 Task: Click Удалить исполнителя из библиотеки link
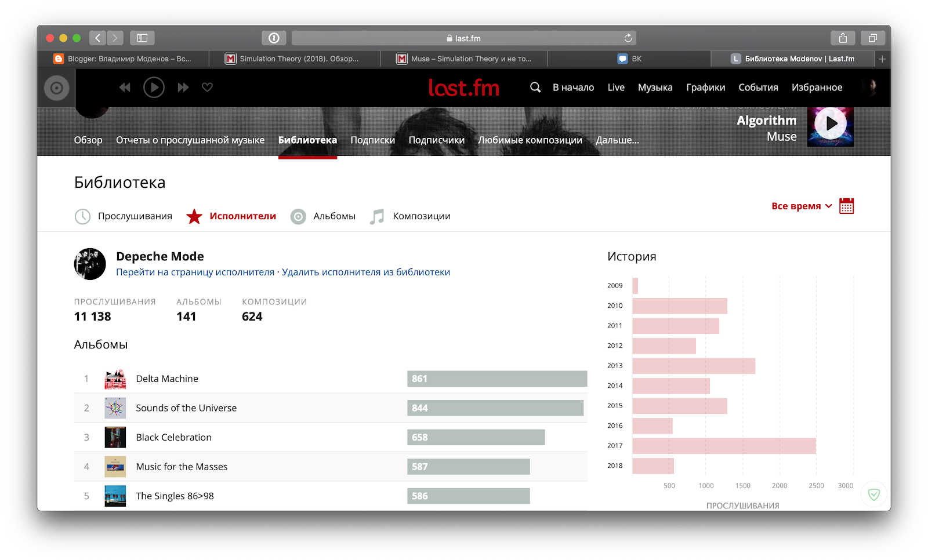pos(366,272)
